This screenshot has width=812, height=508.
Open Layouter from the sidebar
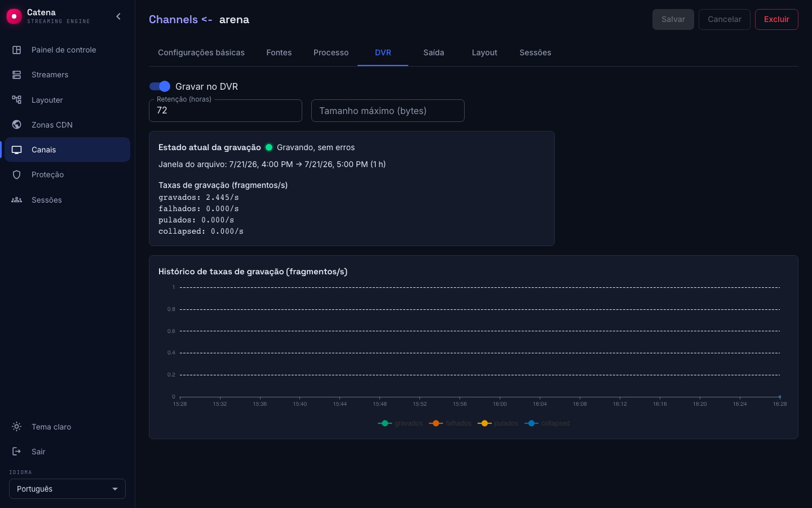point(67,100)
